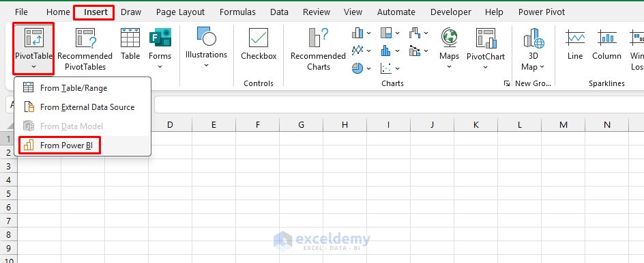644x263 pixels.
Task: Select column F header
Action: [257, 125]
